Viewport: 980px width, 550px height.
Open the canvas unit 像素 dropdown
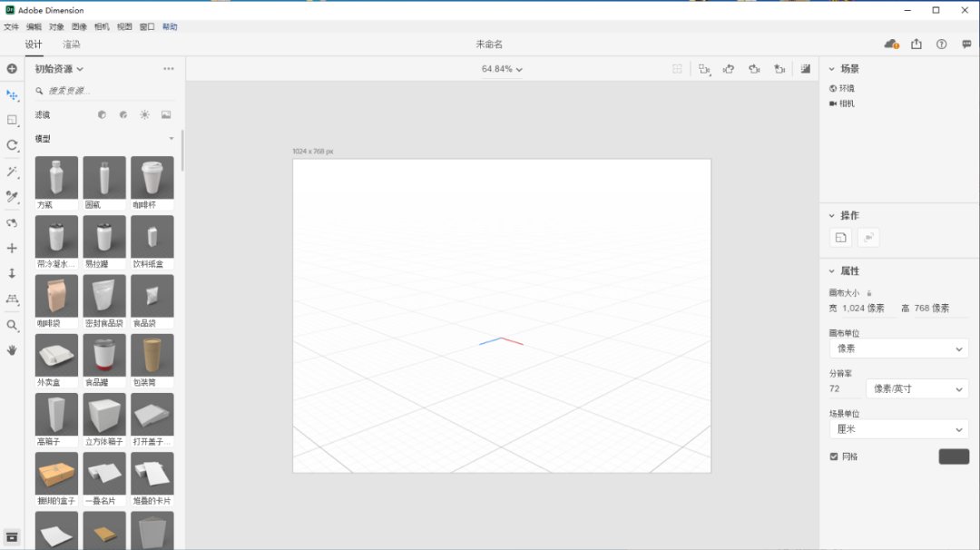click(x=898, y=349)
